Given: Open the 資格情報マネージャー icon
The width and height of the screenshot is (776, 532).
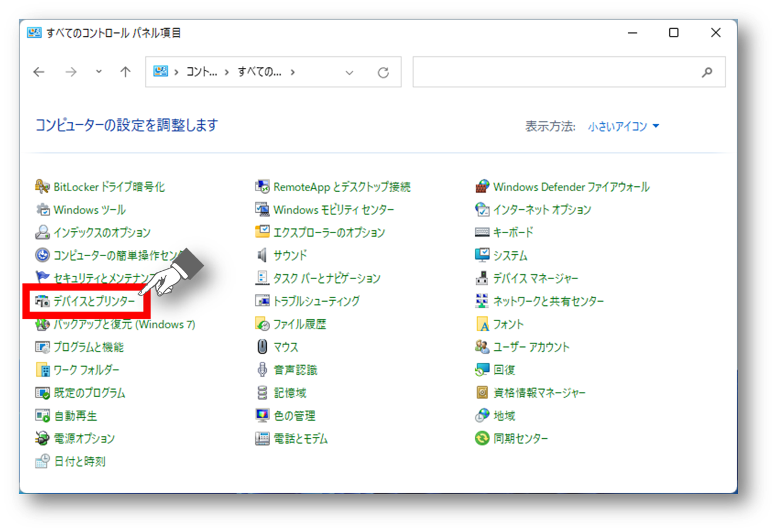Looking at the screenshot, I should coord(482,393).
